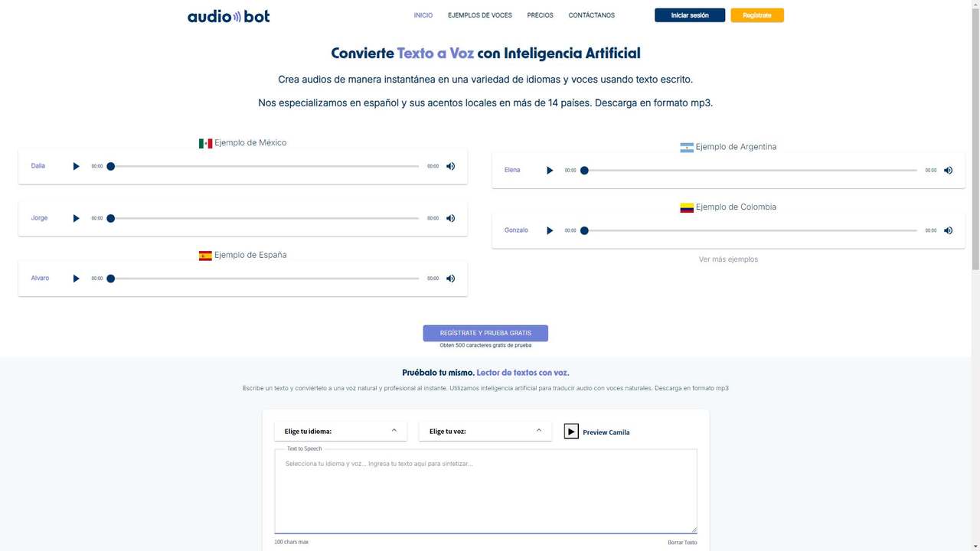Screen dimensions: 980x551
Task: Click the yellow Regístrate button
Action: pyautogui.click(x=757, y=15)
